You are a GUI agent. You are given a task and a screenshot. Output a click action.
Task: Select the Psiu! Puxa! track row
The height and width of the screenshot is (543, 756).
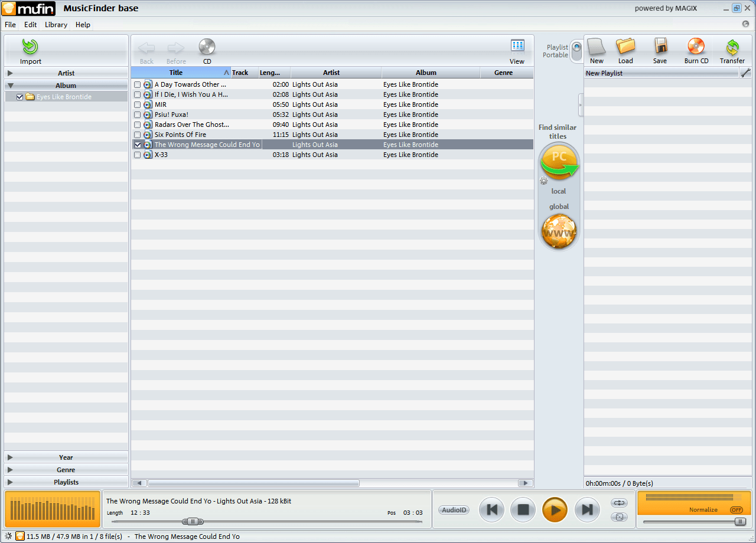point(332,115)
